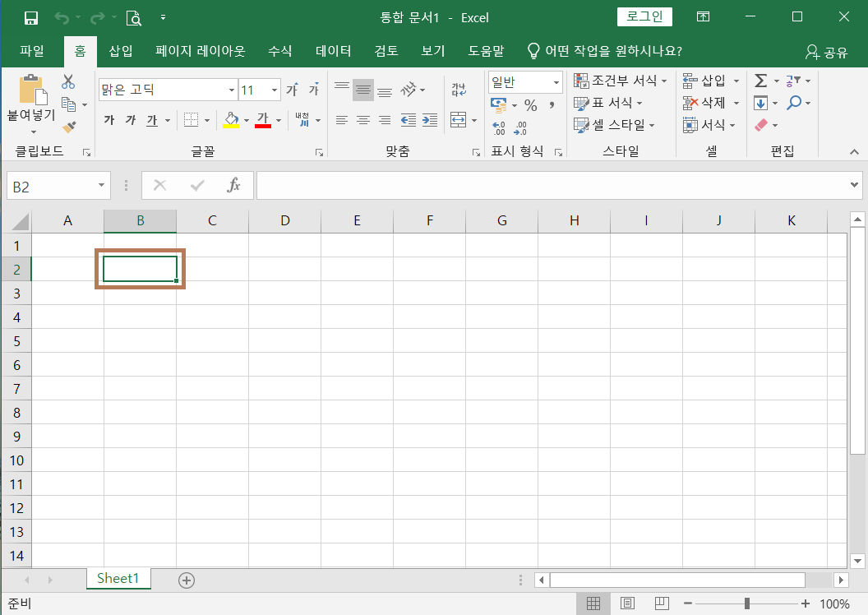The height and width of the screenshot is (615, 868).
Task: Click the Decrease Decimal icon
Action: pos(520,128)
